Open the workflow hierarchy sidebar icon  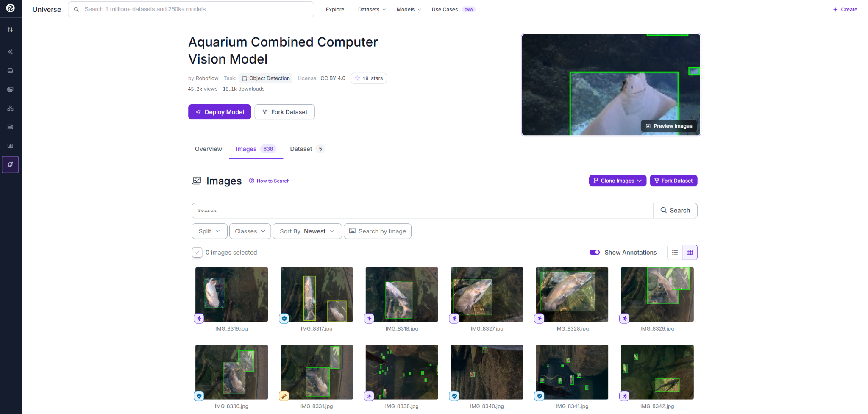click(x=10, y=108)
